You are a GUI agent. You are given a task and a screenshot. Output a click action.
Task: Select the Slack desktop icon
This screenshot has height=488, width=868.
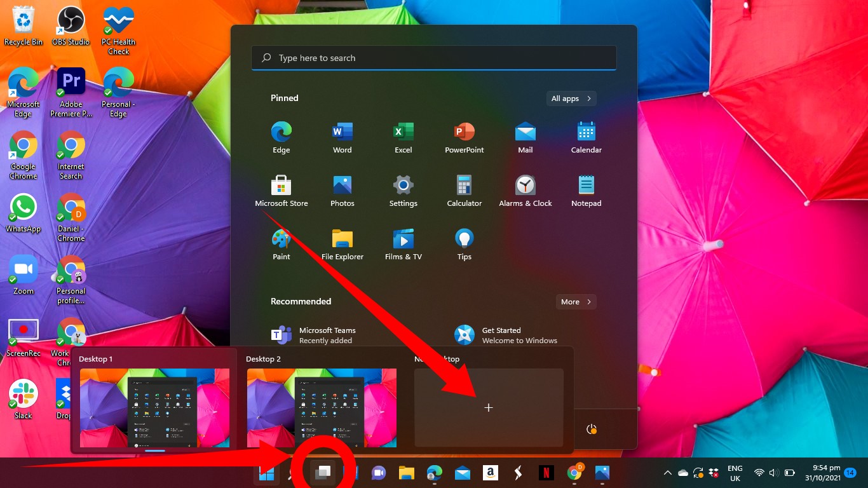[x=24, y=400]
